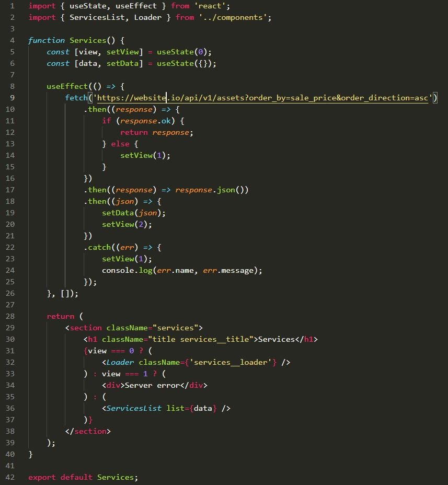
Task: Click the '../components' path string
Action: [x=233, y=17]
